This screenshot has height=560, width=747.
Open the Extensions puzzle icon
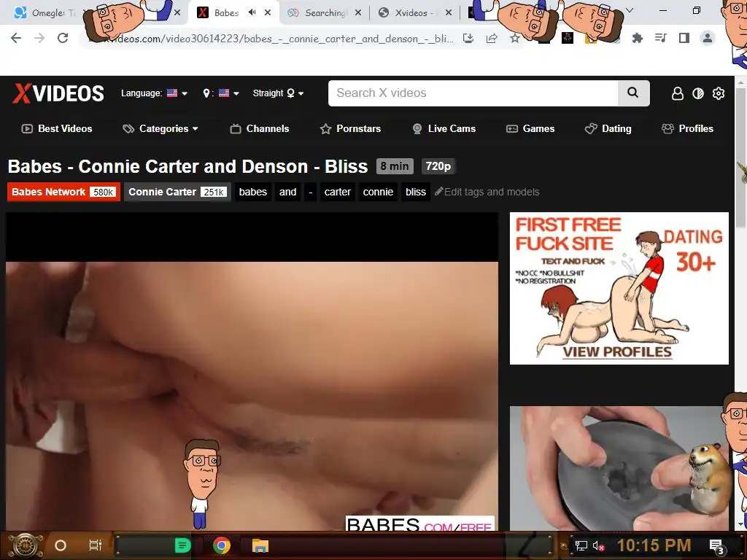[x=638, y=38]
